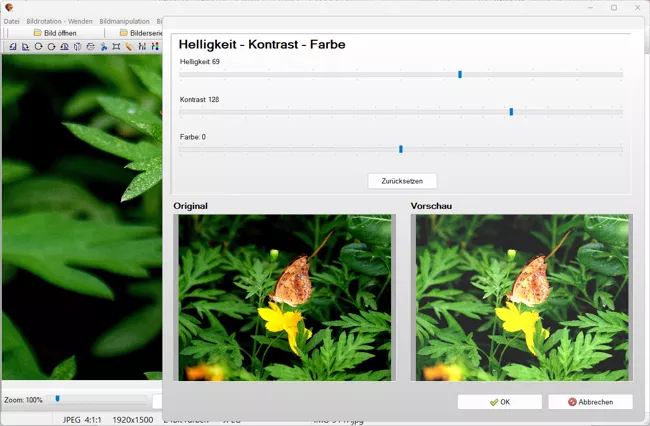This screenshot has height=426, width=650.
Task: Click the horizontal mirror flip icon
Action: click(78, 46)
